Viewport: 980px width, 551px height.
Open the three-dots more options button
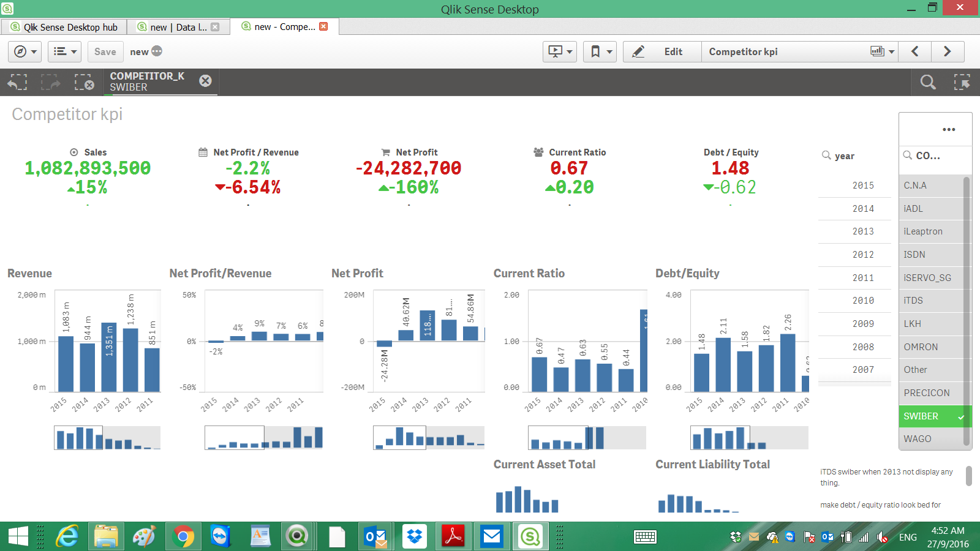tap(949, 130)
